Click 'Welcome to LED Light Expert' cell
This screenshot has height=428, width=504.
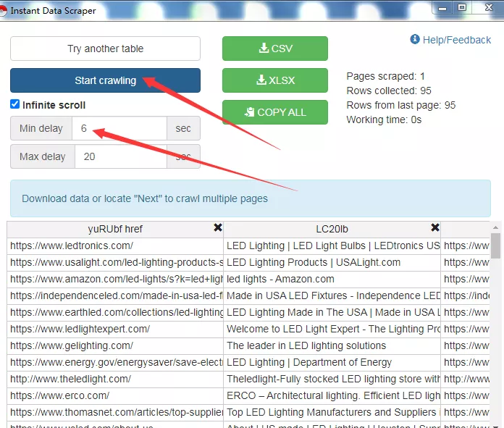tap(332, 330)
